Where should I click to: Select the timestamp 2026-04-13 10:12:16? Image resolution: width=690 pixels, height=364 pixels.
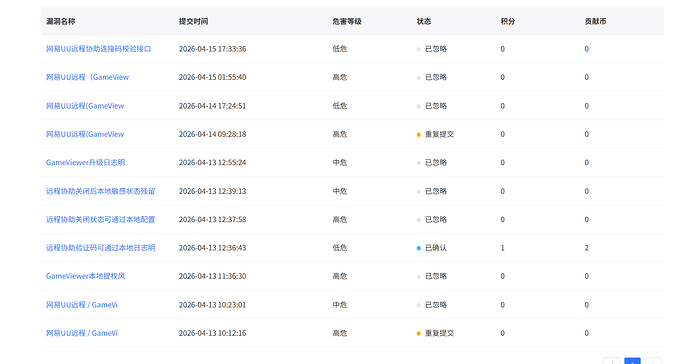point(213,333)
